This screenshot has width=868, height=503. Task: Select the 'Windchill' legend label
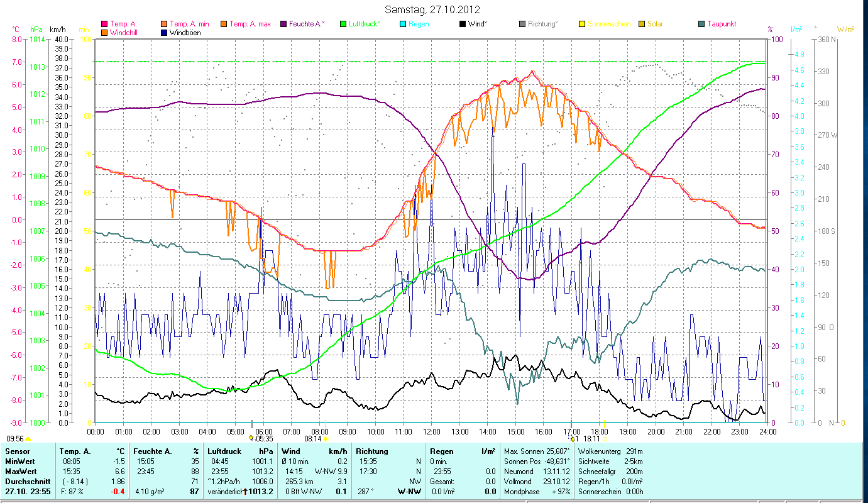(124, 33)
